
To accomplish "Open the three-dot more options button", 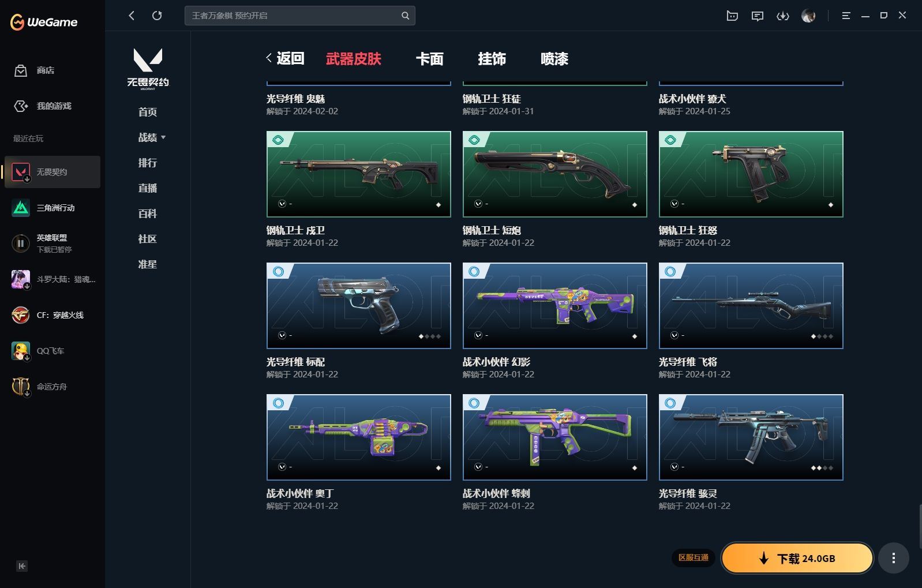I will pyautogui.click(x=893, y=558).
